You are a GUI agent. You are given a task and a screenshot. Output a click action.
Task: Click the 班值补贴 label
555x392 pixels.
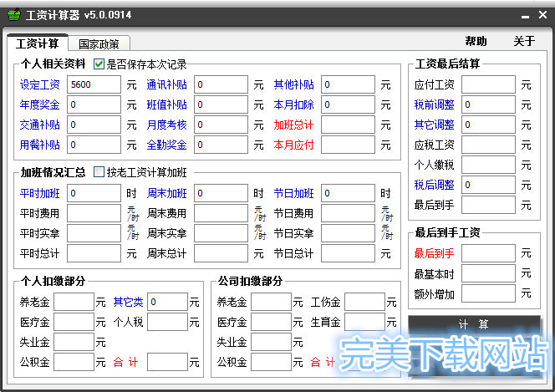pyautogui.click(x=166, y=104)
